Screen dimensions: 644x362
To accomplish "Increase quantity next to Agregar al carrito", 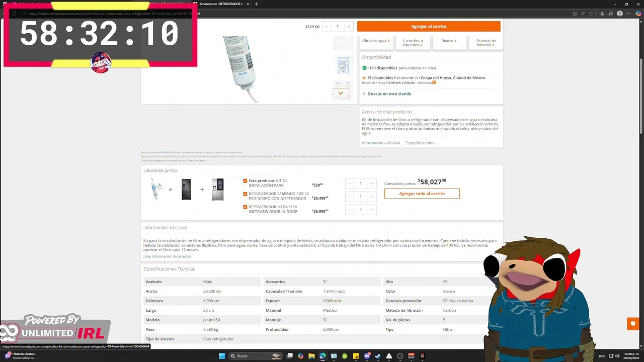I will click(x=349, y=27).
